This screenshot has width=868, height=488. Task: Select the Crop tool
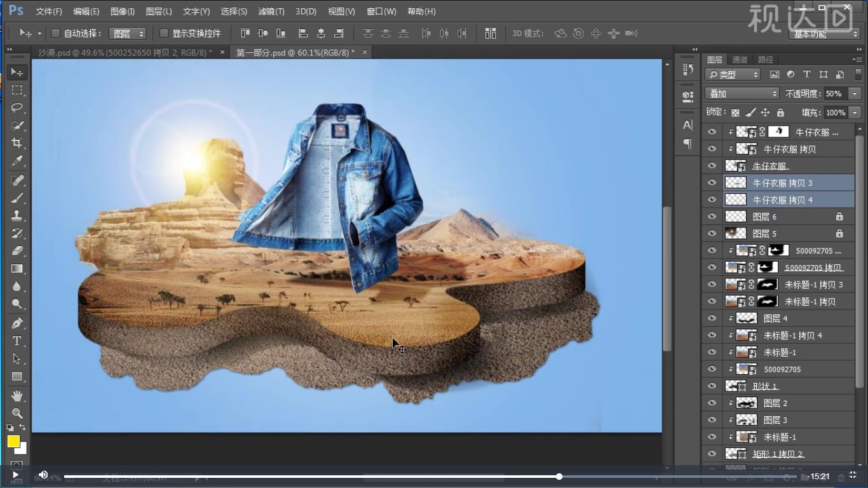pos(17,143)
